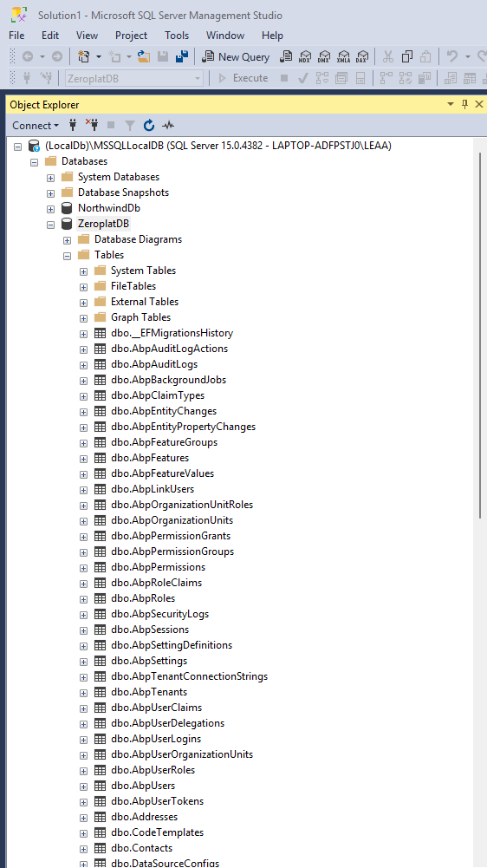Click the Save All toolbar icon

click(181, 56)
